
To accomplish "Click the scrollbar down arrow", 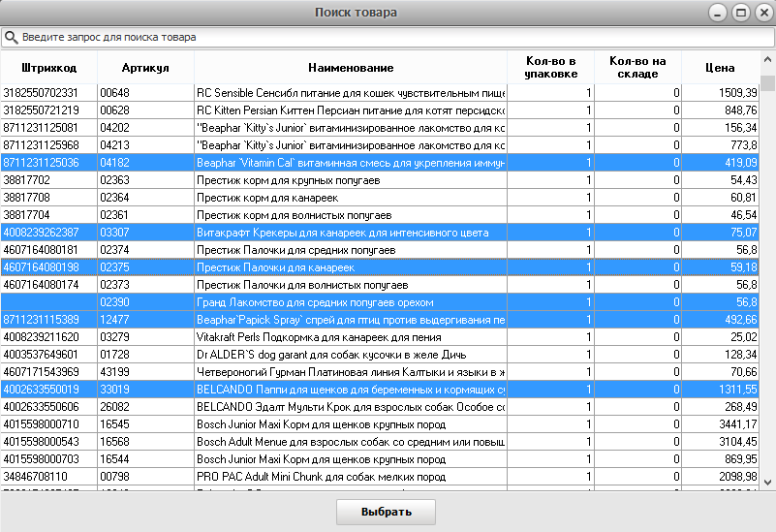I will (767, 482).
